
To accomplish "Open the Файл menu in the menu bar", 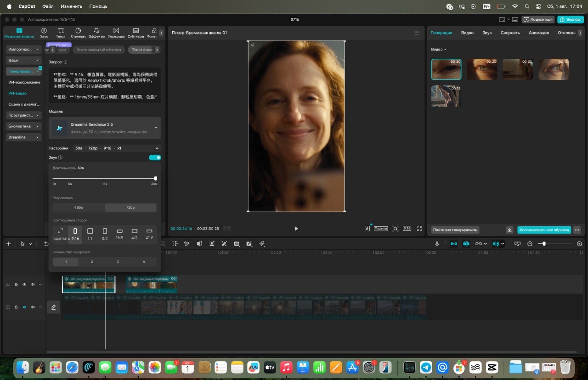I will coord(48,6).
